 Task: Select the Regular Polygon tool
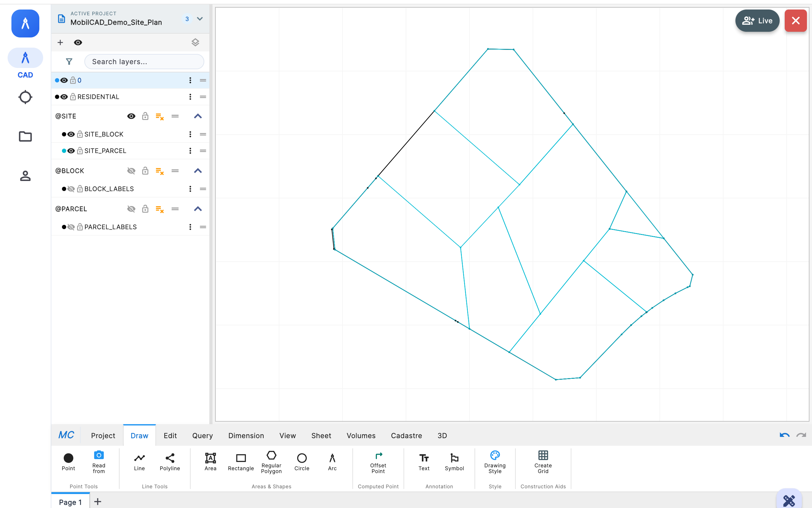271,462
